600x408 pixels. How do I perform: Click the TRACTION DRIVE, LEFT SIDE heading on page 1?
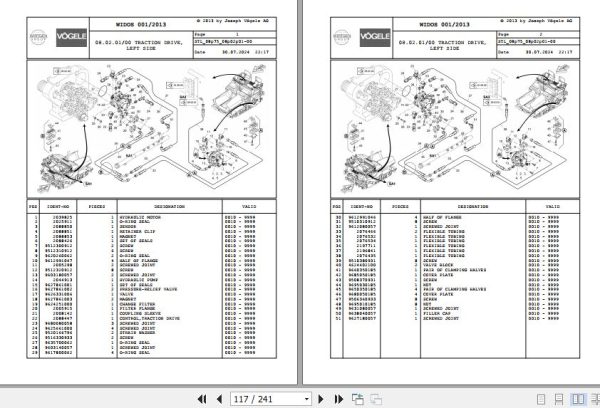pyautogui.click(x=139, y=46)
